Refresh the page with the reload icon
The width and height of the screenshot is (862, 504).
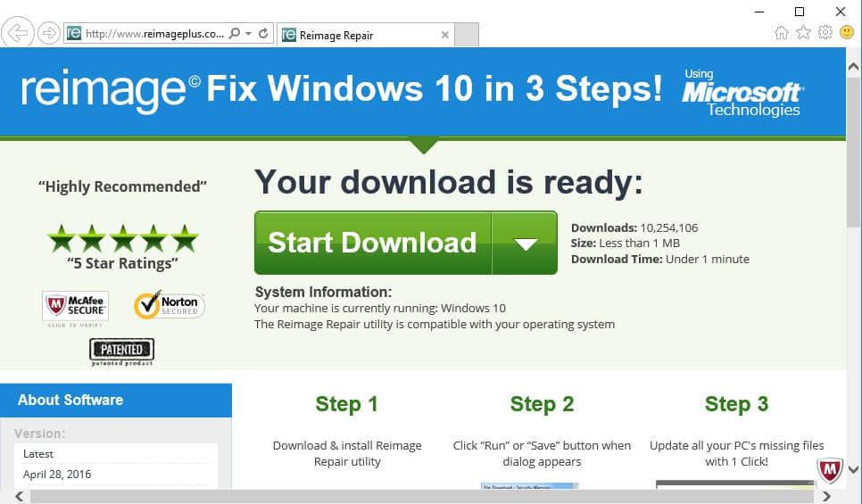(263, 34)
